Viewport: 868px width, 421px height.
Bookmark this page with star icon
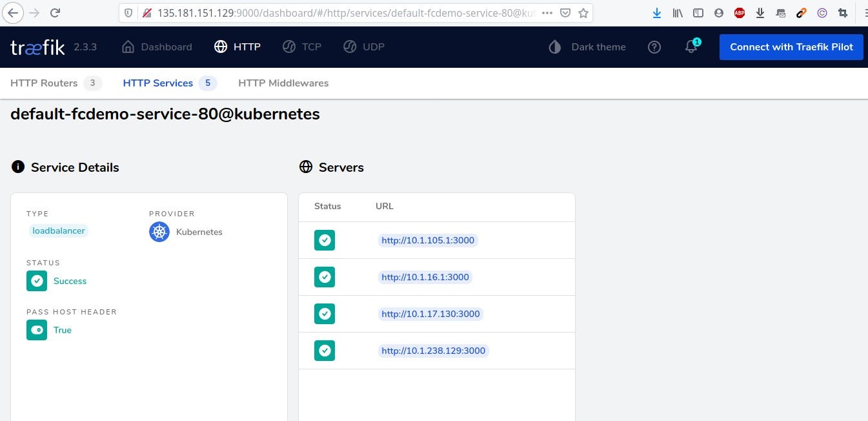tap(583, 12)
